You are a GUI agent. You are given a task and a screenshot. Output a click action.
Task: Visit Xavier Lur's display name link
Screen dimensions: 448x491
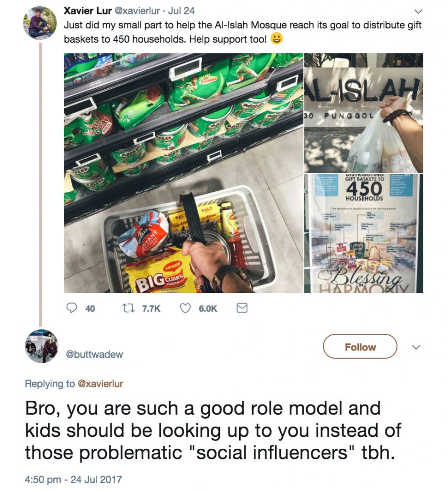(x=88, y=11)
